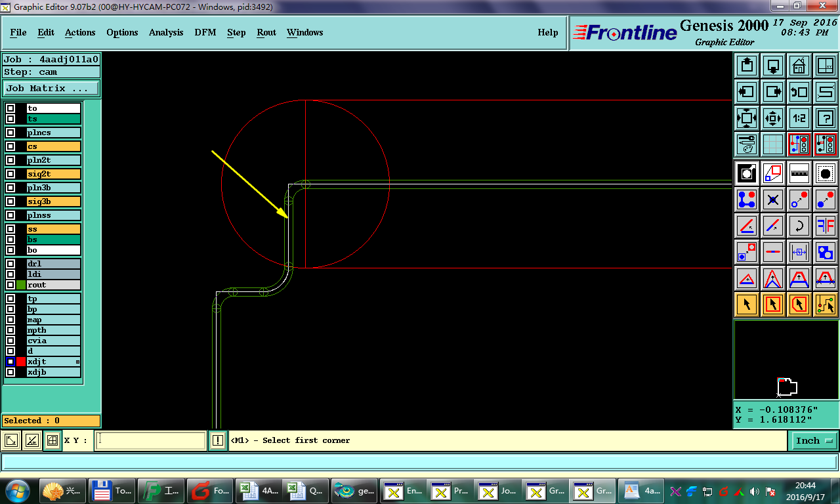
Task: Click the rotate curved arrow icon
Action: click(799, 226)
